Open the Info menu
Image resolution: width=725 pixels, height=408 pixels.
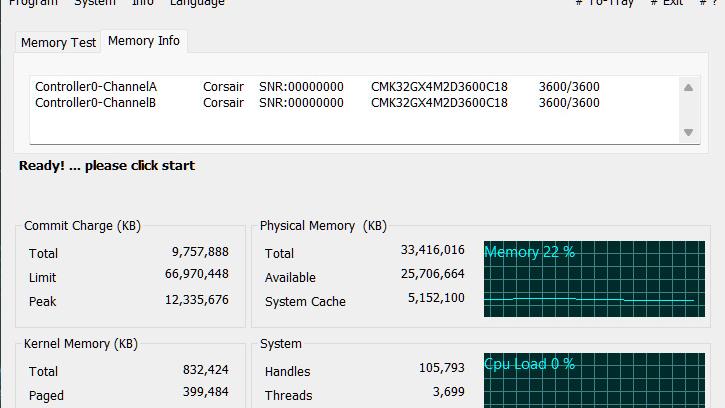[143, 3]
